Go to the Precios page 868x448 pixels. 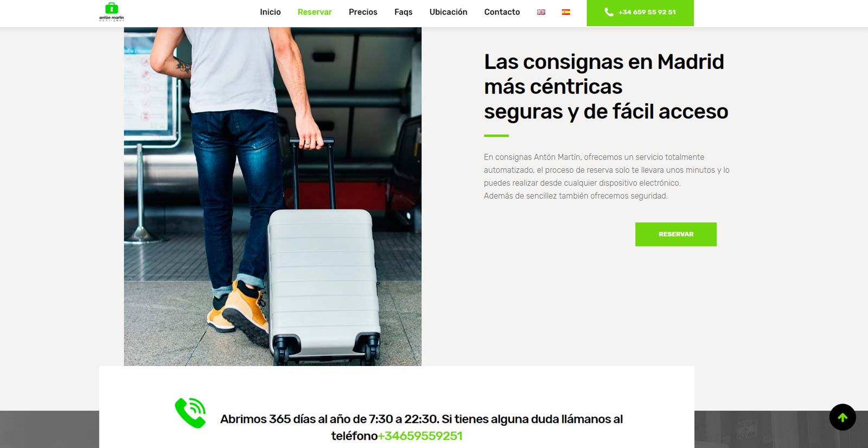pos(363,12)
